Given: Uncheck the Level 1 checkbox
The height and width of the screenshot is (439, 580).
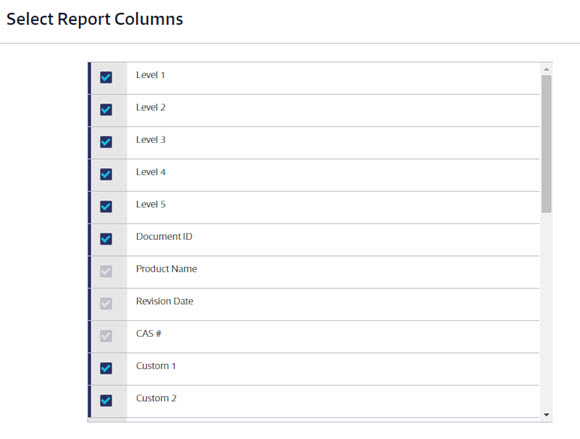Looking at the screenshot, I should pos(106,77).
